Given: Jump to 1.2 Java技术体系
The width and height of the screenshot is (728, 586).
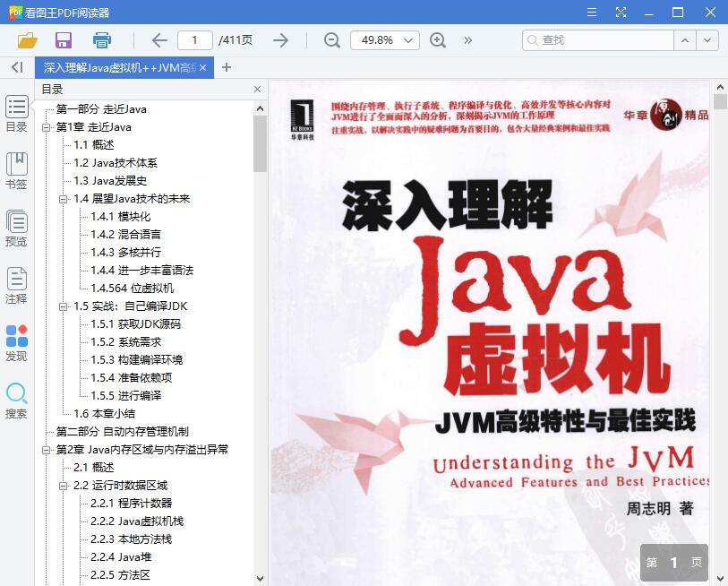Looking at the screenshot, I should [x=116, y=163].
